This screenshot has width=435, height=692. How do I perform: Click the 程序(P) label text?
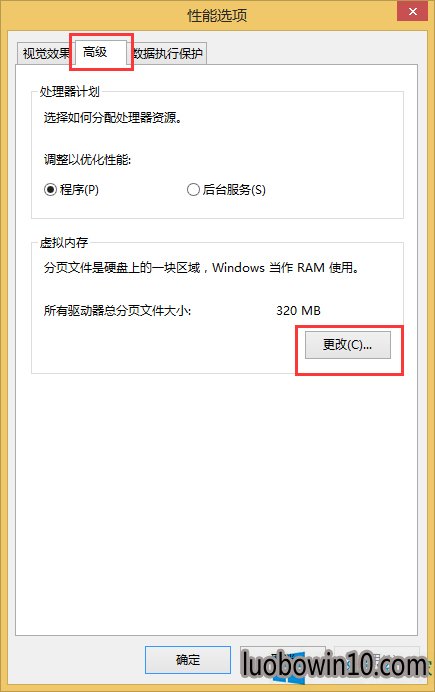pyautogui.click(x=79, y=190)
